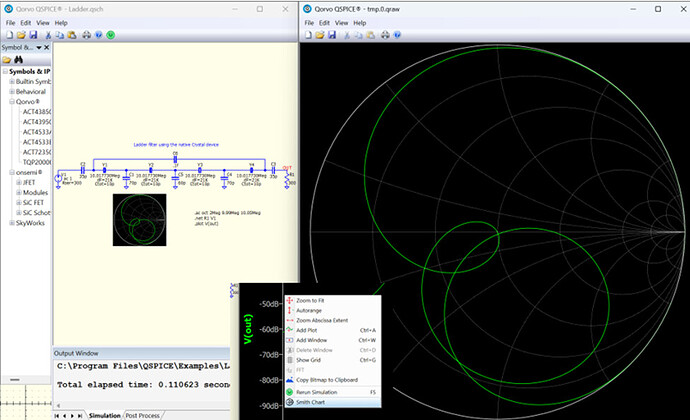690x420 pixels.
Task: Click Help icon in tmp.0.qraw toolbar
Action: 397,35
